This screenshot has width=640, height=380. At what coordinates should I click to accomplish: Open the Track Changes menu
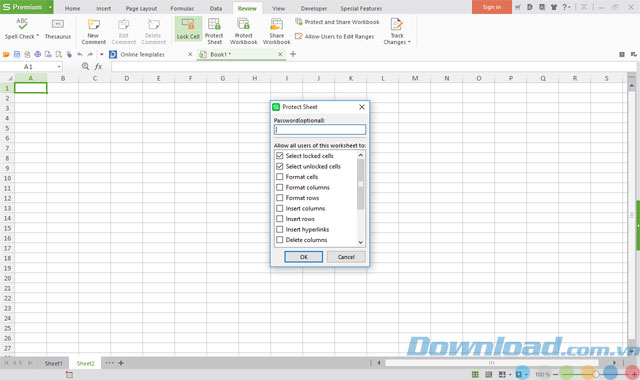397,31
